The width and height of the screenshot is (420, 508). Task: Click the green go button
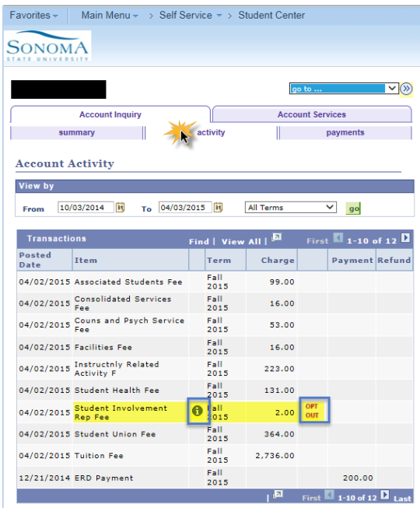pos(353,208)
